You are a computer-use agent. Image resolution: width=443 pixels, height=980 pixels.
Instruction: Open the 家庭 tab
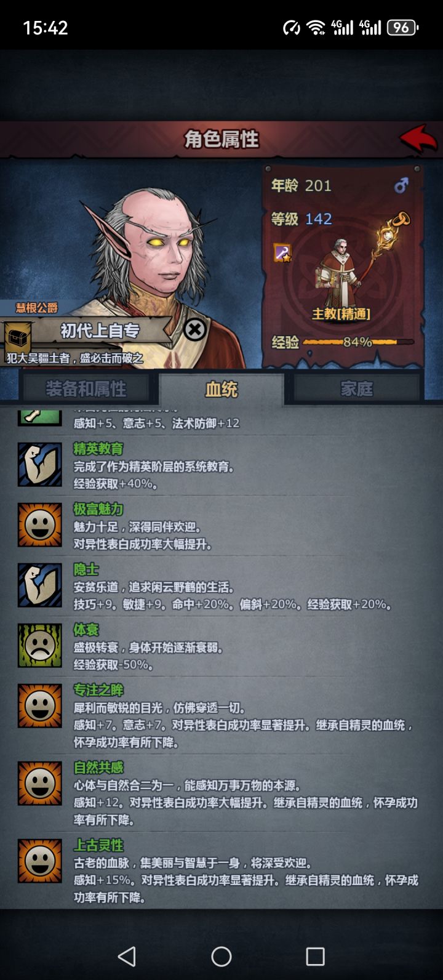[357, 389]
